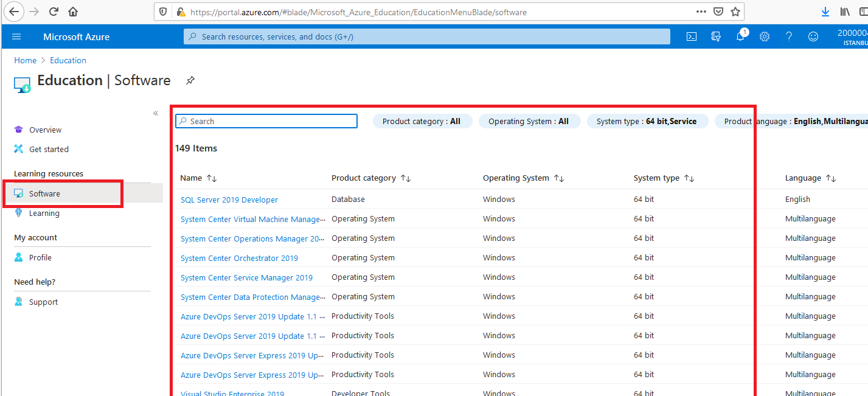
Task: Open the Azure portal hamburger menu
Action: 16,36
